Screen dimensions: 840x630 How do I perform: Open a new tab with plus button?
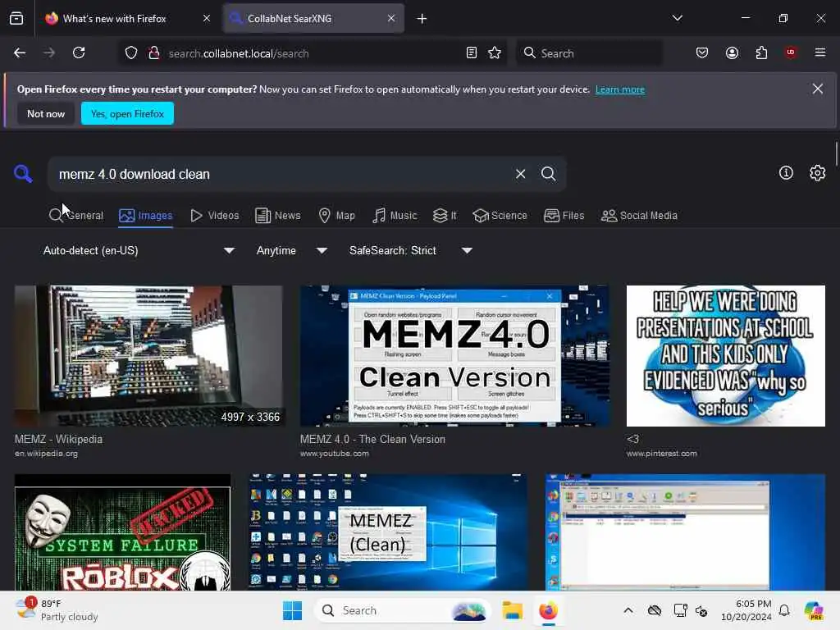[x=422, y=19]
